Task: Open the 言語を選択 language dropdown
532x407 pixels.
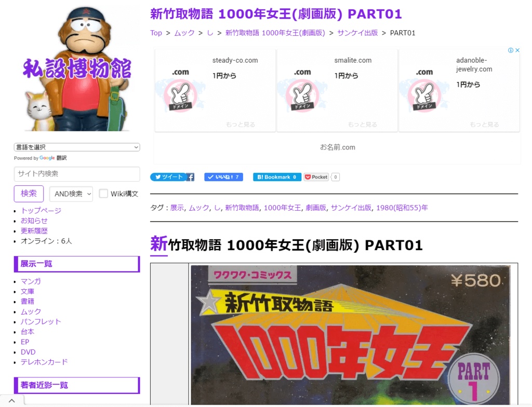Action: 76,147
